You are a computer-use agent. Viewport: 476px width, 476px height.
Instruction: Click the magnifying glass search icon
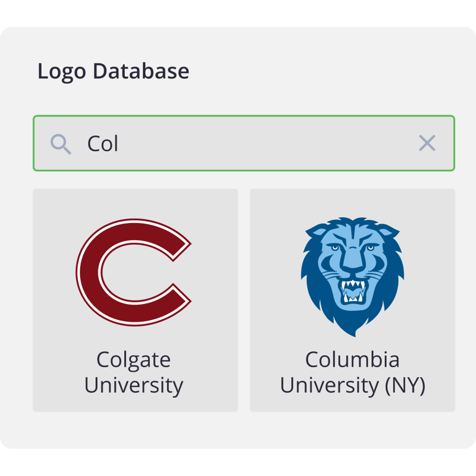coord(61,144)
